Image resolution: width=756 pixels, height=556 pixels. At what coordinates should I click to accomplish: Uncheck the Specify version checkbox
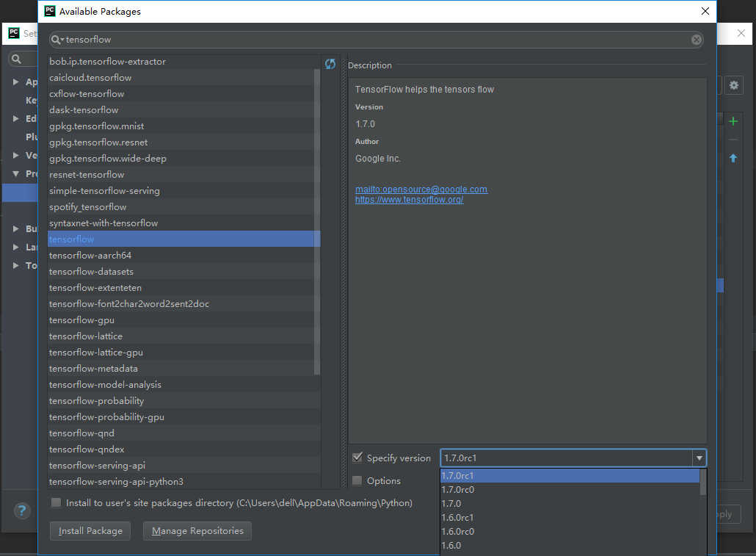click(357, 458)
